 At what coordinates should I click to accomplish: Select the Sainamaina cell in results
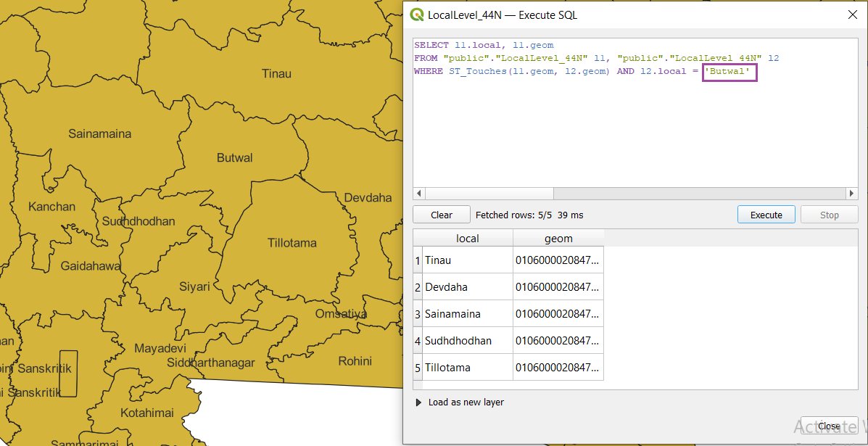(468, 314)
